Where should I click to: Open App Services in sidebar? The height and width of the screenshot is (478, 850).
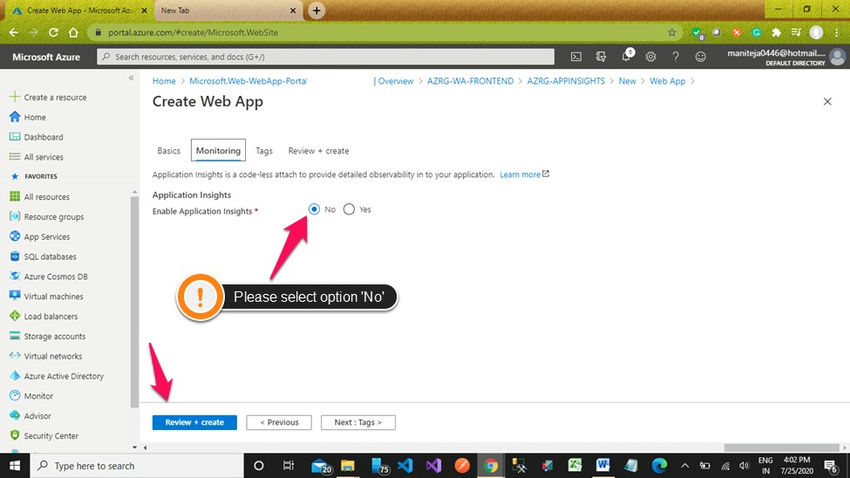[x=47, y=237]
